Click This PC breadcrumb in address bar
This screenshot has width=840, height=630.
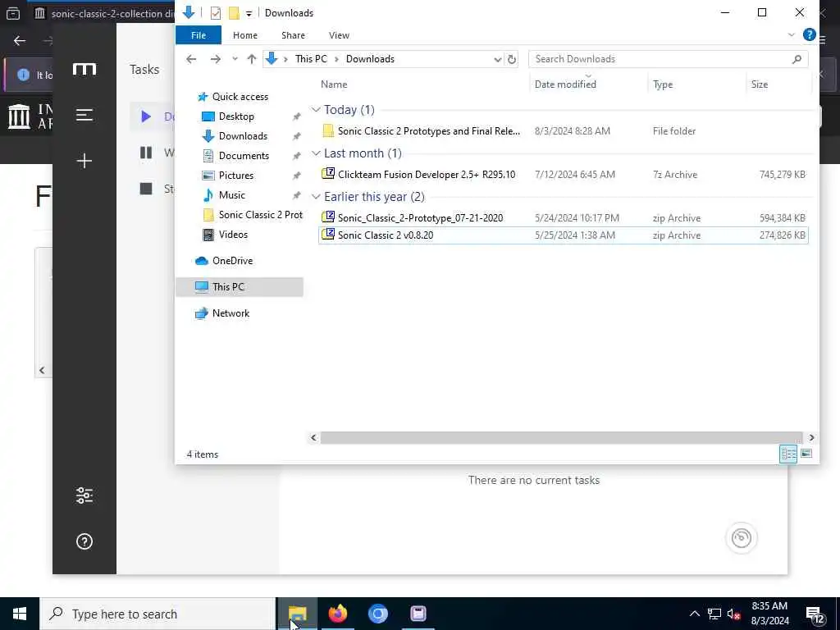coord(311,59)
